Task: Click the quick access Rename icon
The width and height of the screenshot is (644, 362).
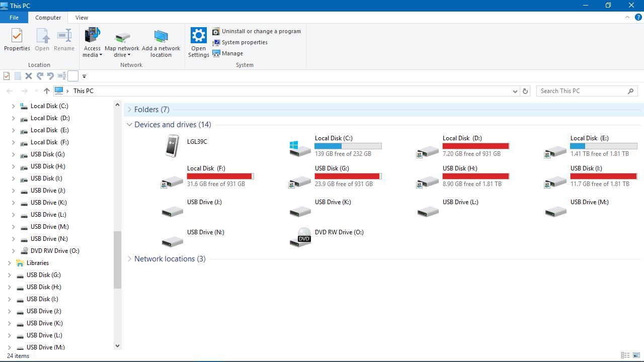Action: coord(62,76)
